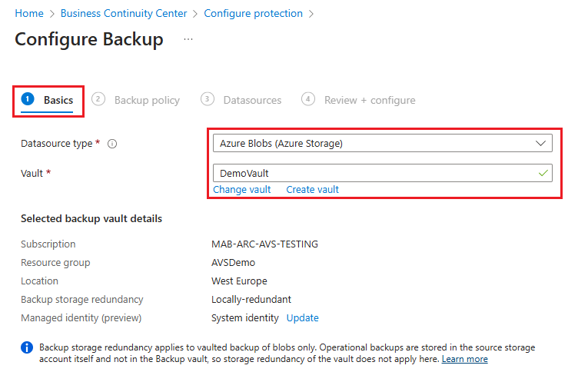Open the Azure Blobs datasource combo box
Image resolution: width=588 pixels, height=382 pixels.
tap(369, 144)
